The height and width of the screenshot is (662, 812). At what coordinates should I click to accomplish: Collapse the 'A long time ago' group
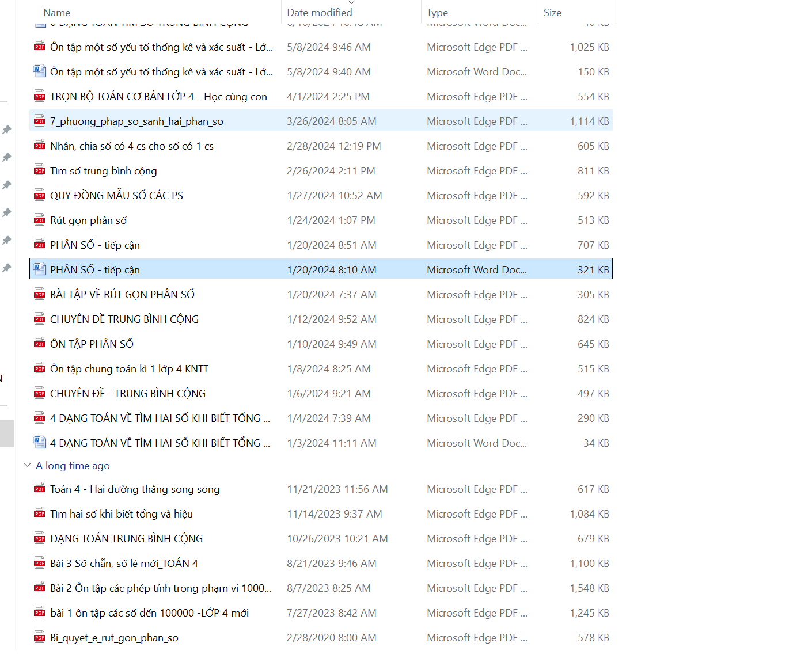tap(27, 465)
